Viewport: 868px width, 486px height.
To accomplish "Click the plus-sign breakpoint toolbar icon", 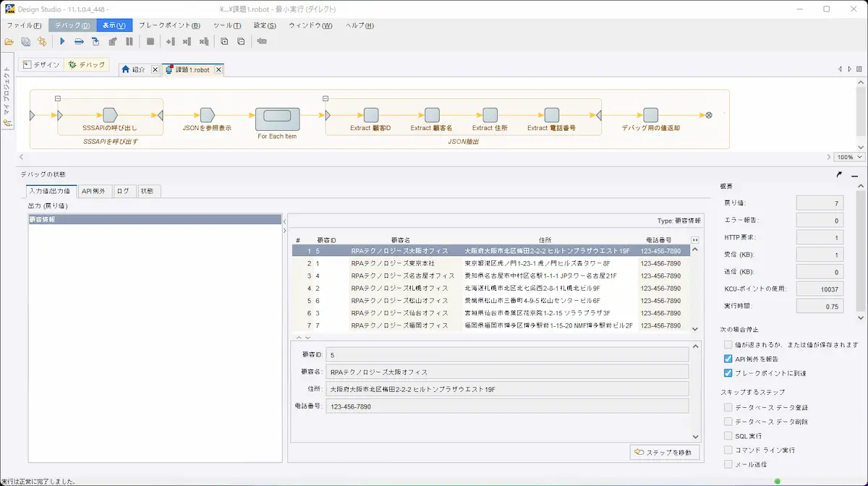I will [x=170, y=41].
